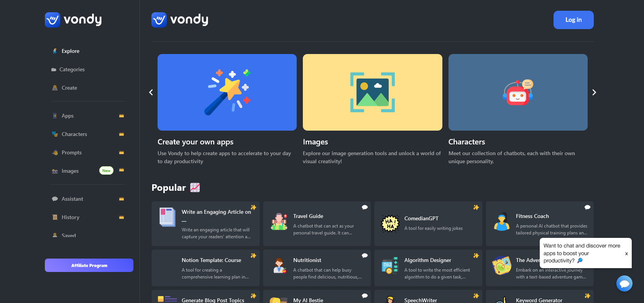Open the ComedianGPT card
Viewport: 644px width, 303px height.
428,224
